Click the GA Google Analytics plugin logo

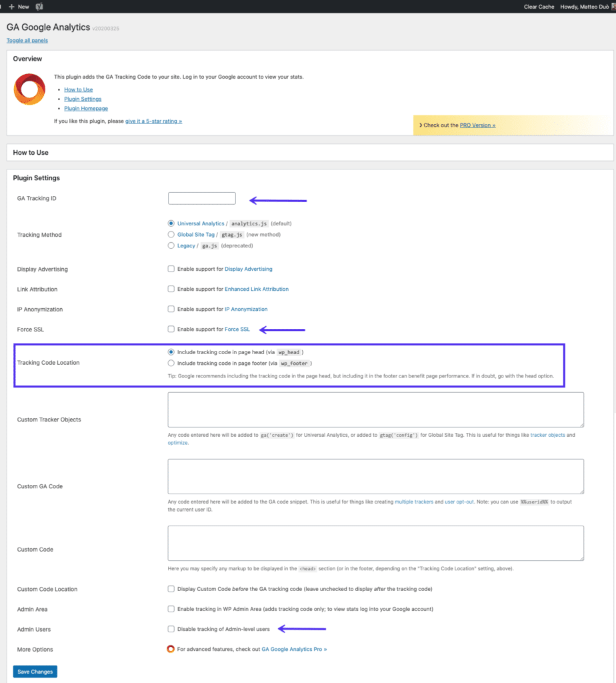coord(29,89)
